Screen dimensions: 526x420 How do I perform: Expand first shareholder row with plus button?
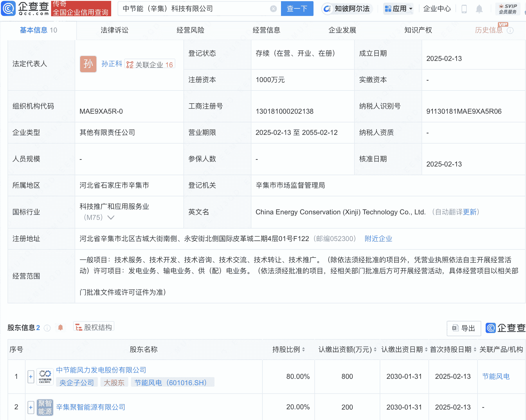(x=30, y=376)
